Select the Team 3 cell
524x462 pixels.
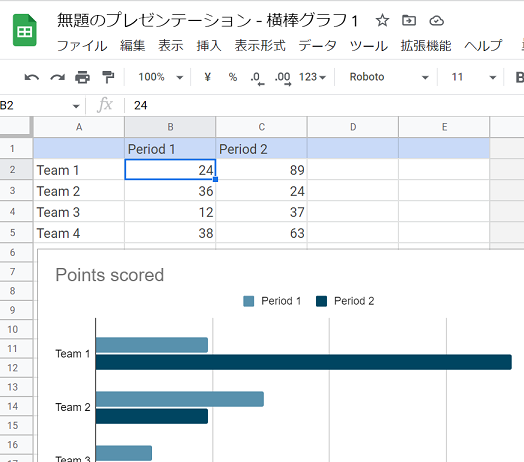click(x=79, y=212)
